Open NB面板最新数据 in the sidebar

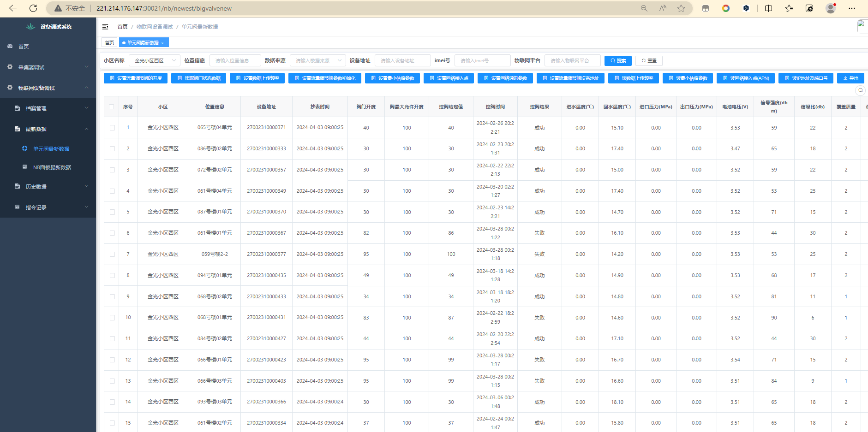(52, 167)
